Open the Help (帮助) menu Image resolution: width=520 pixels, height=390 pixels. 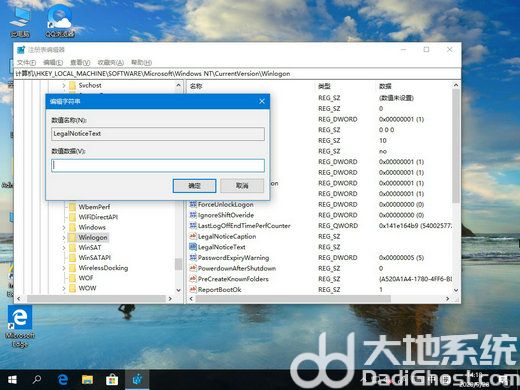pyautogui.click(x=141, y=62)
